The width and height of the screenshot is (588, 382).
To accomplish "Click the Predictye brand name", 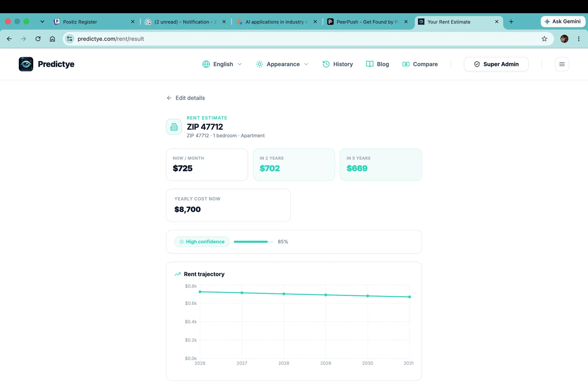I will coord(56,64).
